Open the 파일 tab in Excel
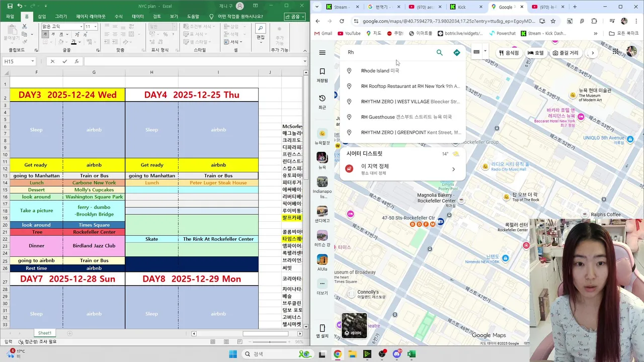Viewport: 644px width, 362px height. click(10, 17)
